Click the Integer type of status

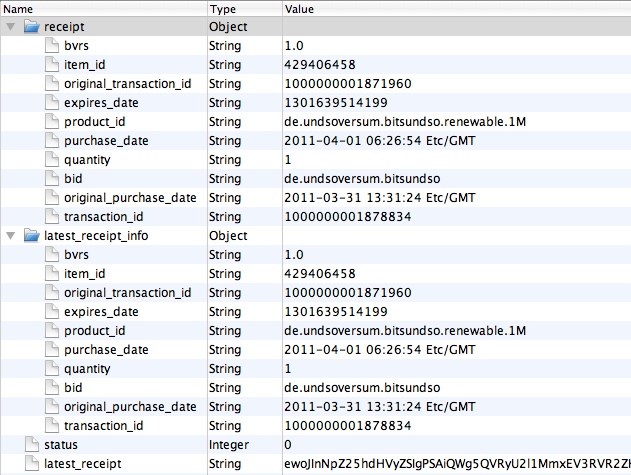coord(229,444)
